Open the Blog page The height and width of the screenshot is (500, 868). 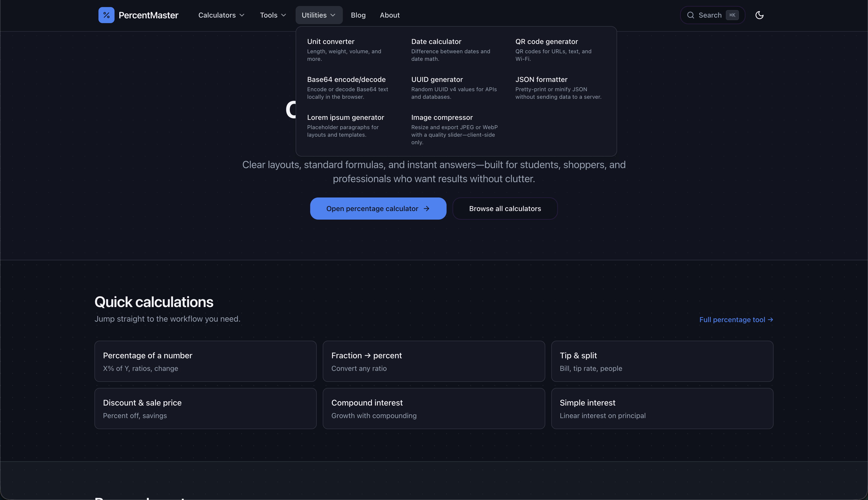click(358, 15)
